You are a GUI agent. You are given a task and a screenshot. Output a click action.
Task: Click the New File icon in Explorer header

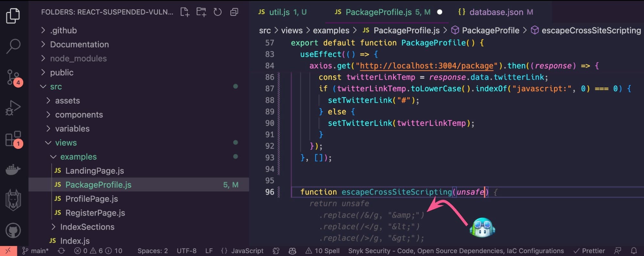coord(185,12)
